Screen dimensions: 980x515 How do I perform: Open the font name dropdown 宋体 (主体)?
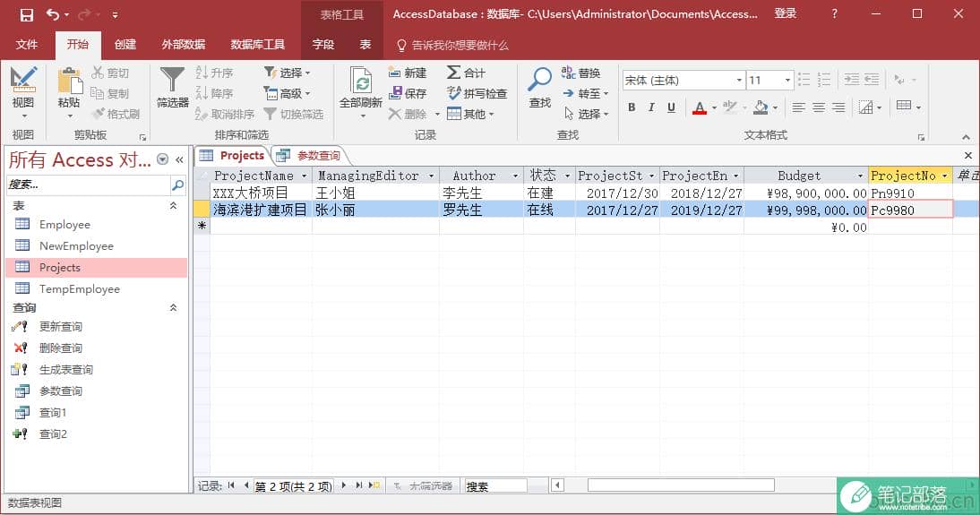pos(739,80)
